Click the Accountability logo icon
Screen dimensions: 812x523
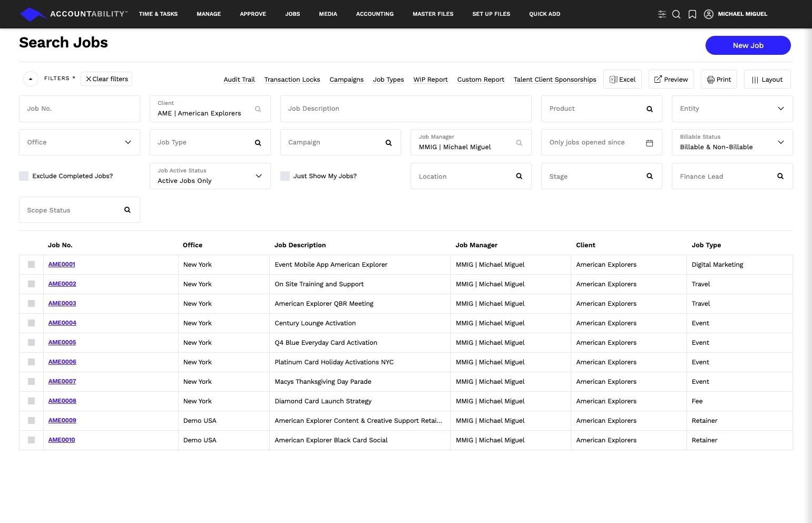33,14
